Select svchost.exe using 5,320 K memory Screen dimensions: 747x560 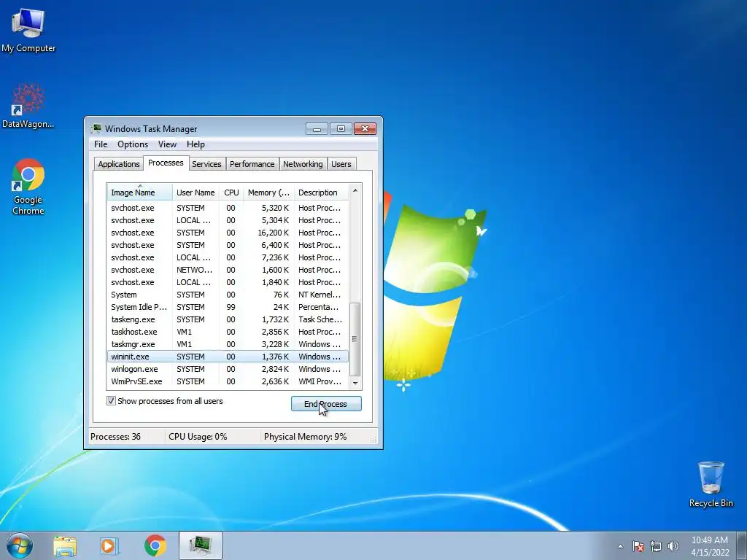[x=228, y=208]
